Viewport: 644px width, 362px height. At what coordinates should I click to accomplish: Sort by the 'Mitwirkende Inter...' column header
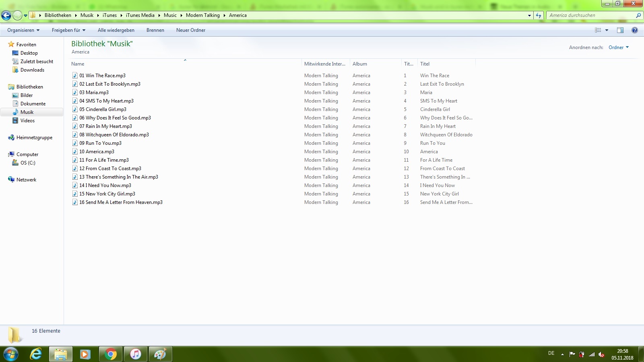point(326,64)
